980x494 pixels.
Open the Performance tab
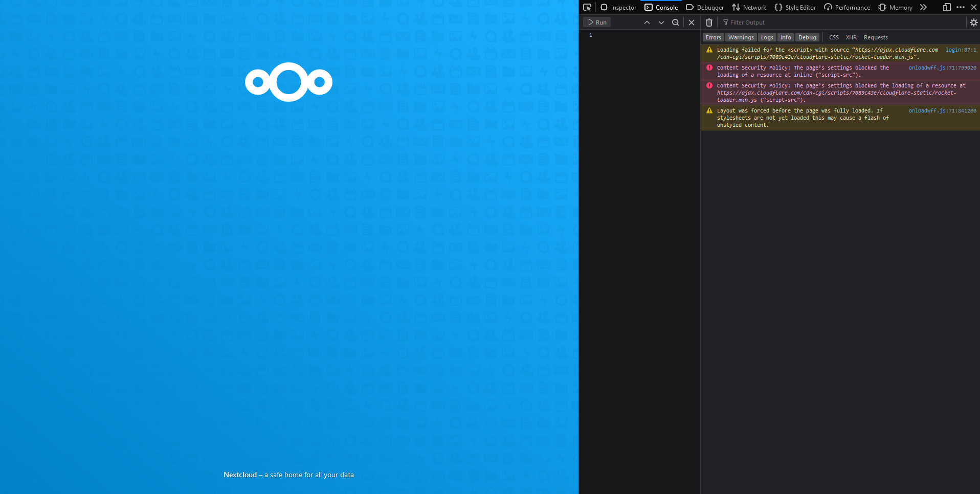847,7
